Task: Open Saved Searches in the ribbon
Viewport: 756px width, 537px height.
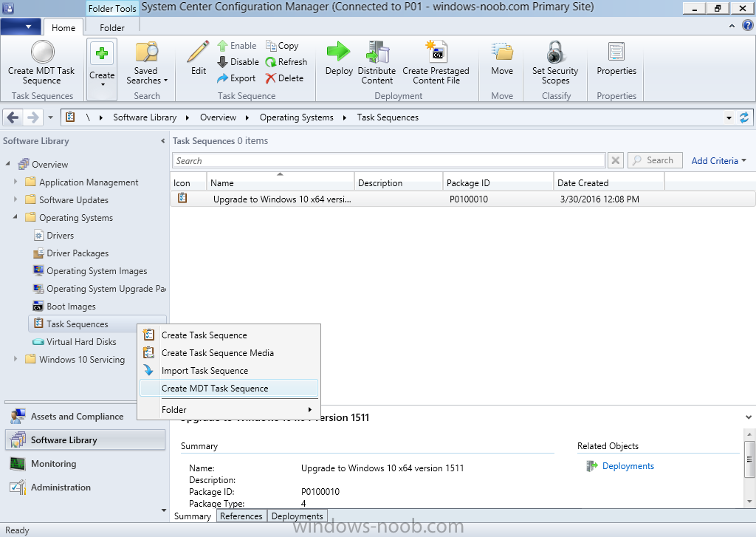Action: (147, 64)
